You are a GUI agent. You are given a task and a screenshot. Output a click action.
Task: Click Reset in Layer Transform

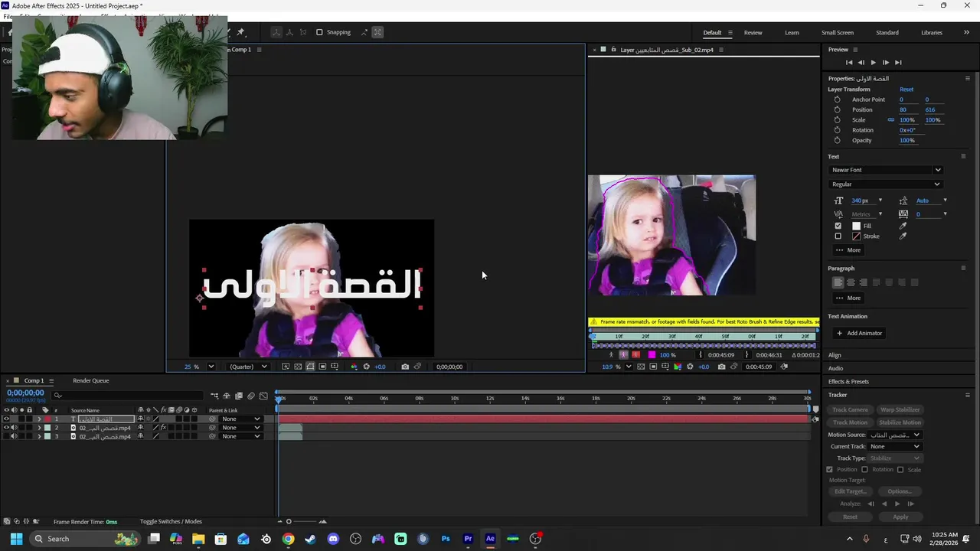point(906,90)
